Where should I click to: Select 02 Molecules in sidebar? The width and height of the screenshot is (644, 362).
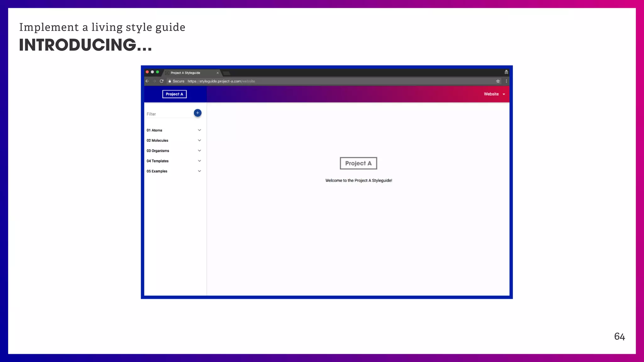click(157, 140)
